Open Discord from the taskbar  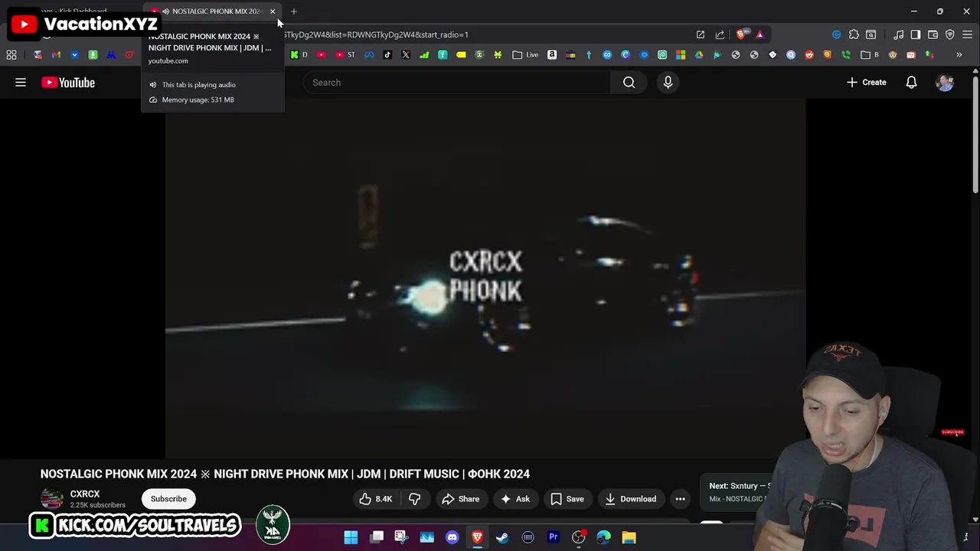(x=452, y=537)
